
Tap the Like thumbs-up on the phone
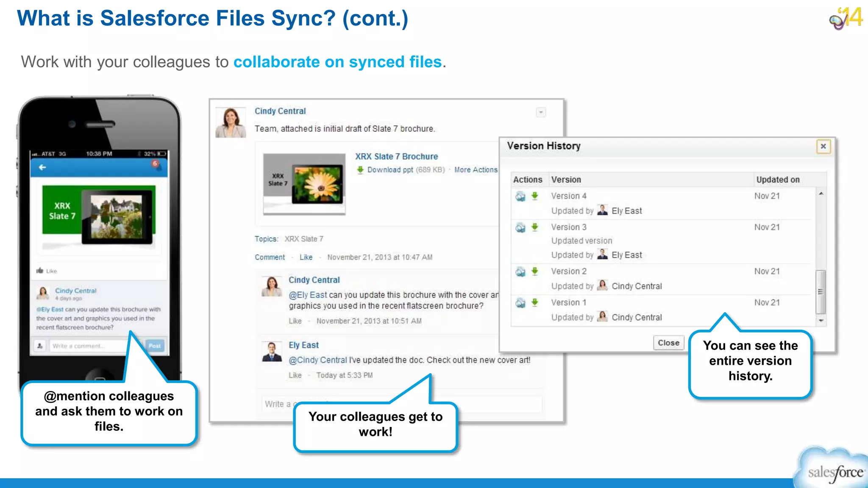40,271
